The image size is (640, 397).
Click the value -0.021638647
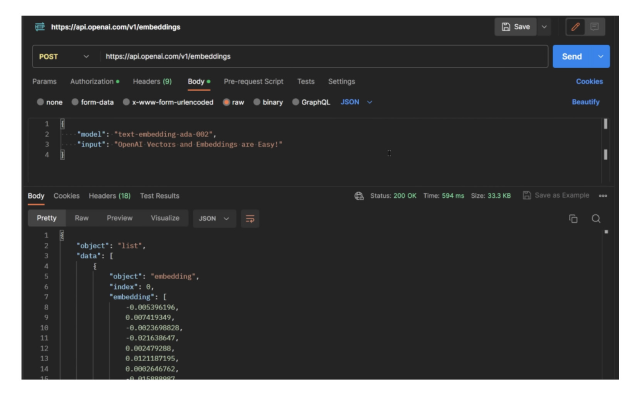pyautogui.click(x=152, y=338)
